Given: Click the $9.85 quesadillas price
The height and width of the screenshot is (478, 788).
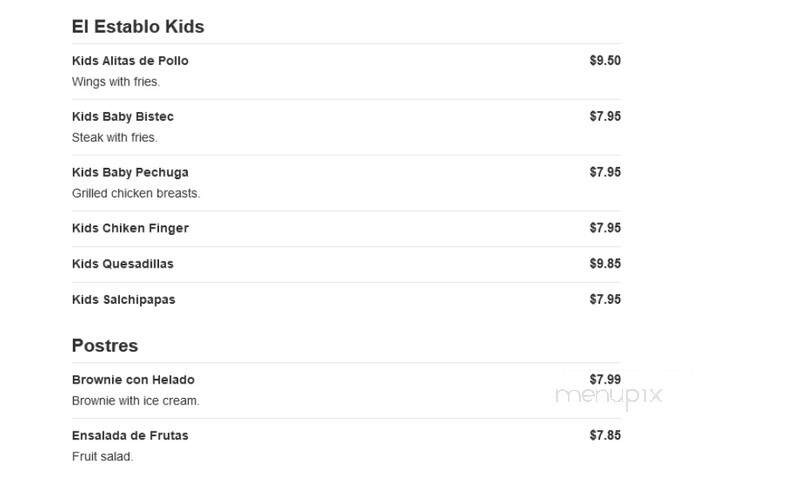Looking at the screenshot, I should 605,264.
